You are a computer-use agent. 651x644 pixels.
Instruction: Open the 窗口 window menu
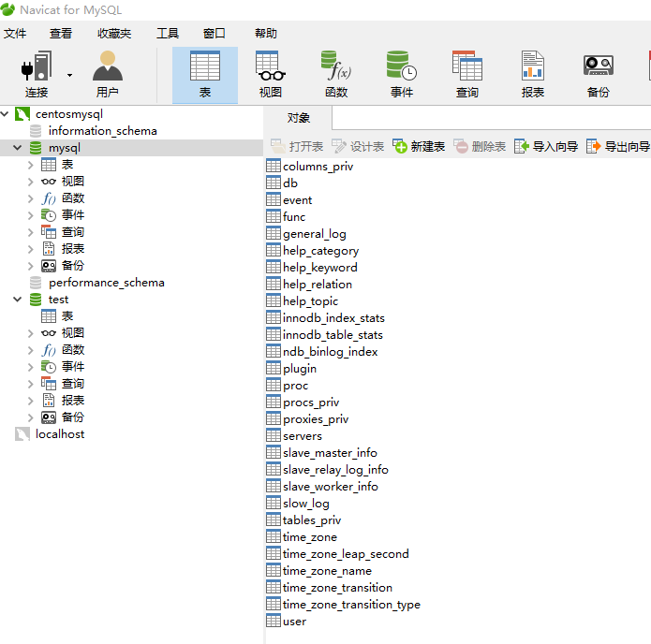214,33
